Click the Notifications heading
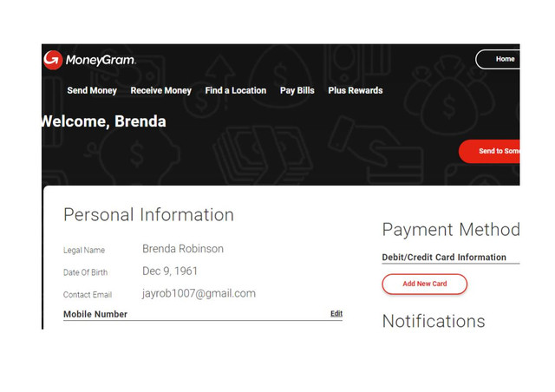 pyautogui.click(x=434, y=321)
